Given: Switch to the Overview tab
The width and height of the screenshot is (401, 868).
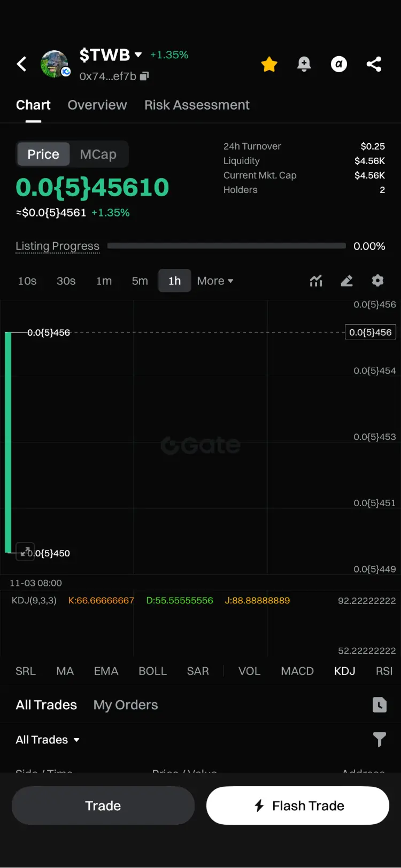Looking at the screenshot, I should coord(97,105).
